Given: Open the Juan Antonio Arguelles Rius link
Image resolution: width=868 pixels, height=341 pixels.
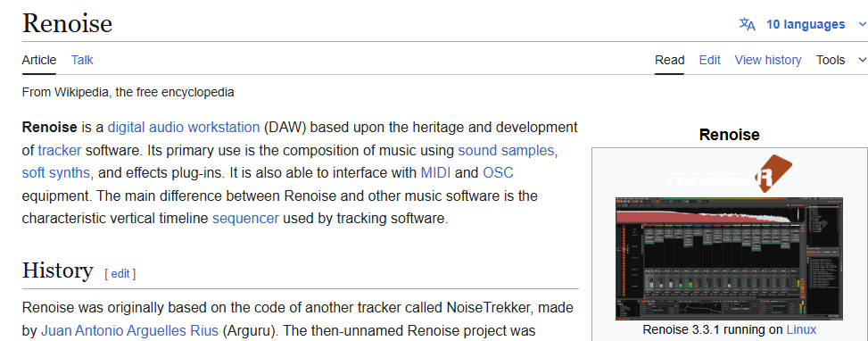Looking at the screenshot, I should 129,331.
